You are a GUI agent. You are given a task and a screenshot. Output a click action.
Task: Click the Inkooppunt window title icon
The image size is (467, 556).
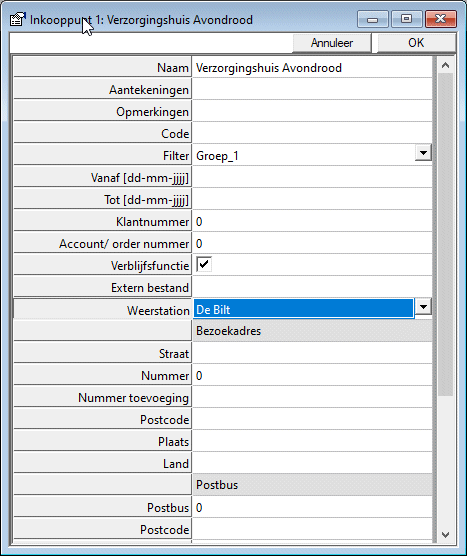click(x=18, y=20)
